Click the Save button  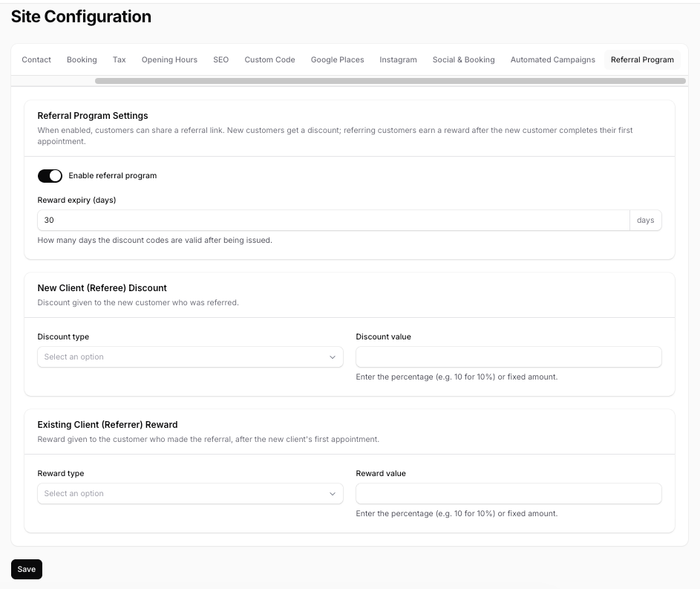26,569
